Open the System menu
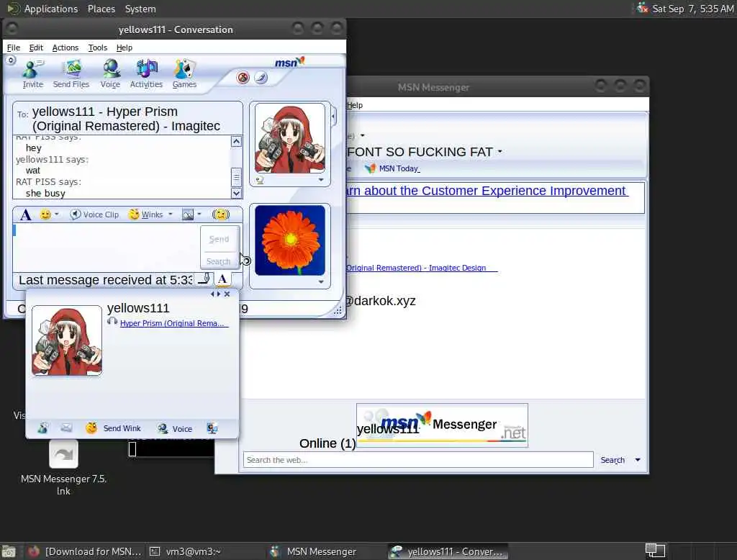This screenshot has width=737, height=560. pyautogui.click(x=140, y=9)
